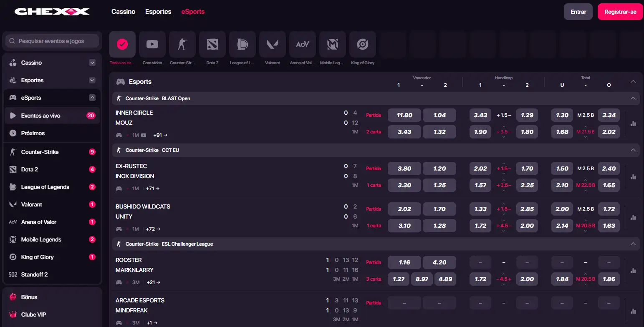This screenshot has width=644, height=327.
Task: Click the search events and games field
Action: pos(52,41)
